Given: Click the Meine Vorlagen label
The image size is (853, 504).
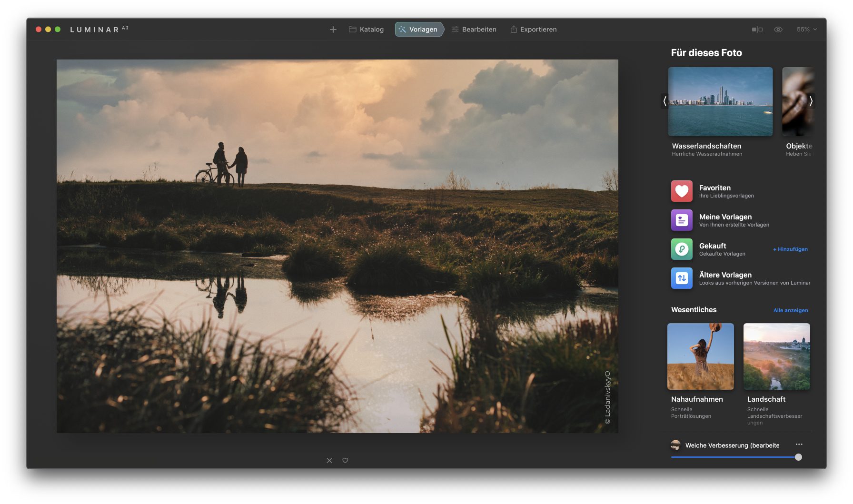Looking at the screenshot, I should [x=725, y=217].
